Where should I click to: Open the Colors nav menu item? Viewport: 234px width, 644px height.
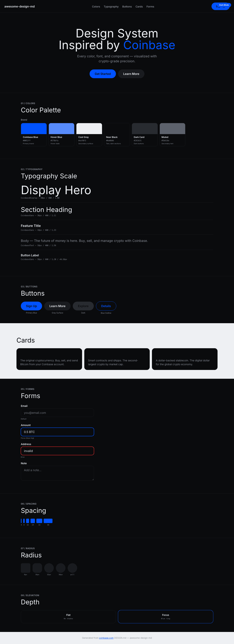click(96, 7)
